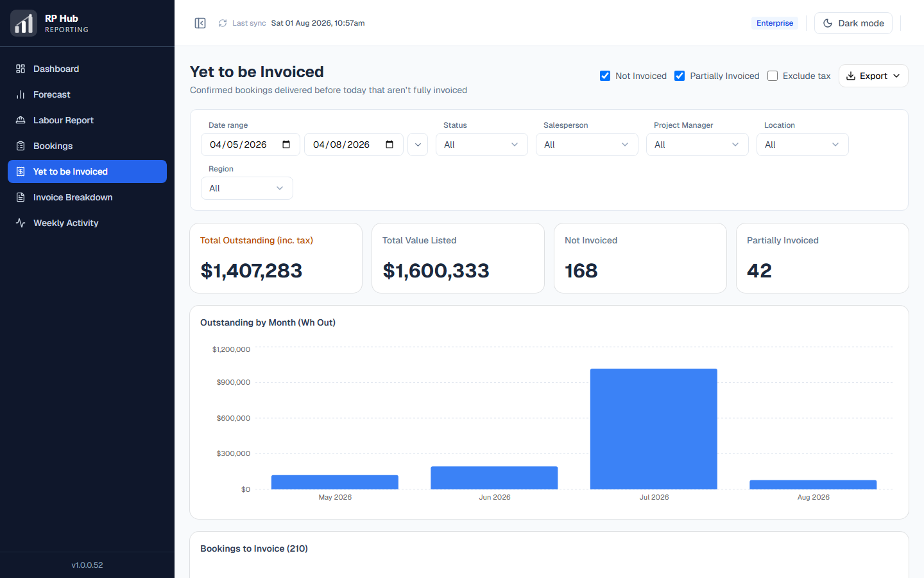Click the Yet to be Invoiced page heading
The height and width of the screenshot is (578, 924).
[257, 72]
